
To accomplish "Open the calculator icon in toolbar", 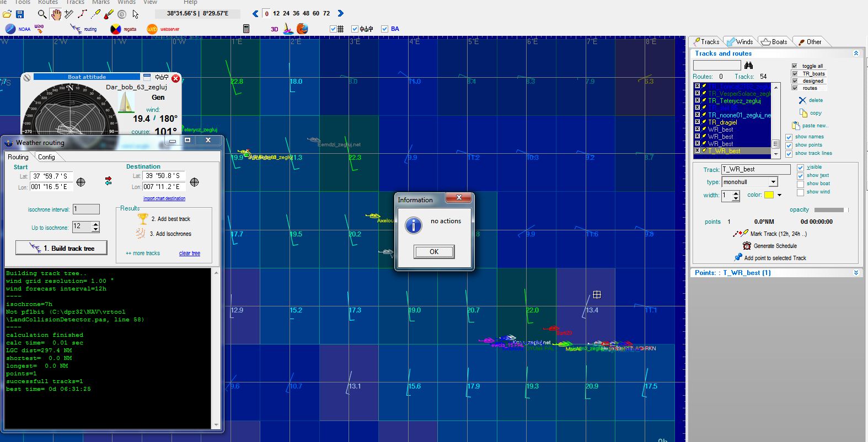I will point(246,29).
